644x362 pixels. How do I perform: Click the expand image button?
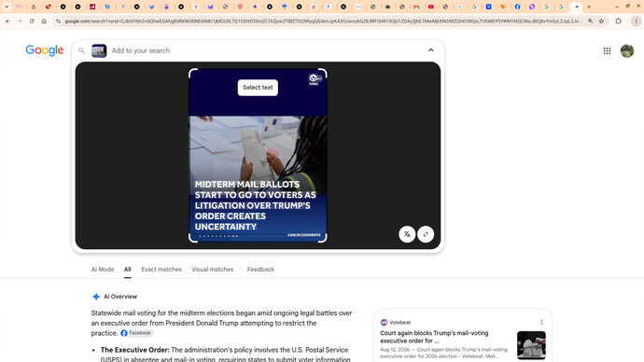(x=426, y=234)
